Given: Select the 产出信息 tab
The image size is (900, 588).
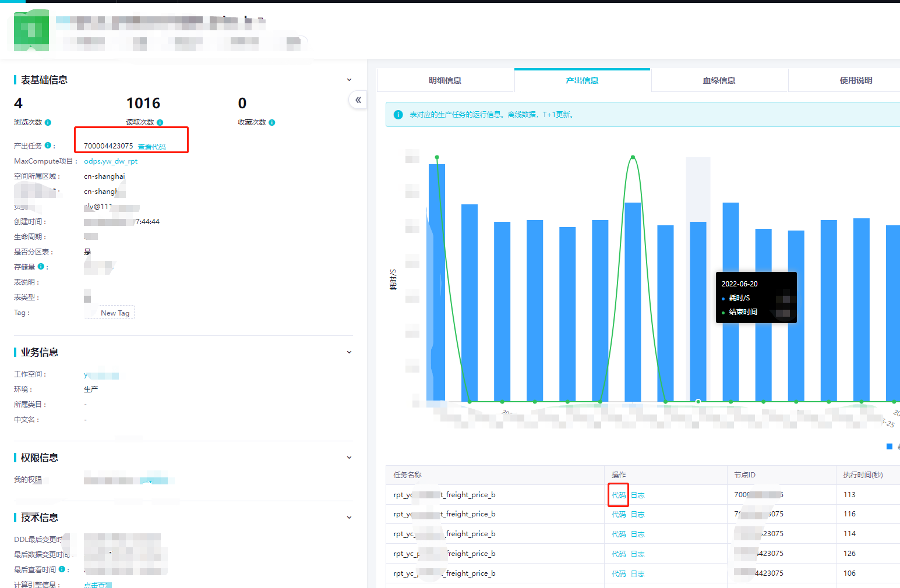Looking at the screenshot, I should pos(582,80).
